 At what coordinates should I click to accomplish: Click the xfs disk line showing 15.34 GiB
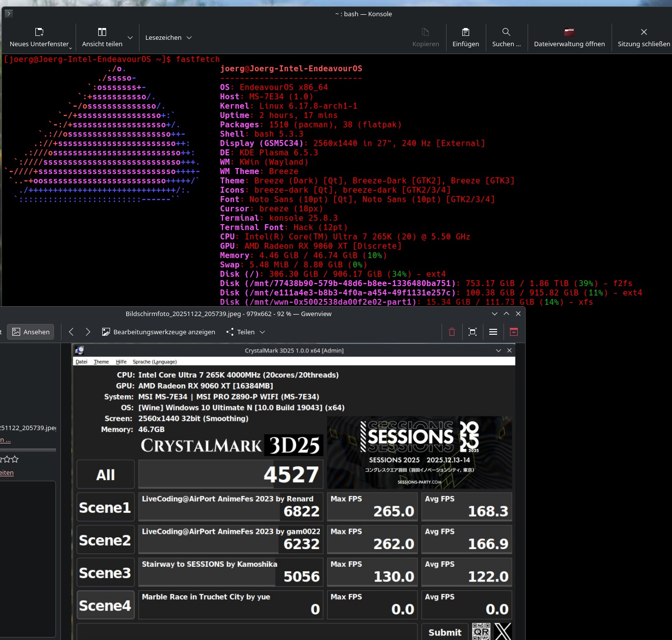coord(406,302)
